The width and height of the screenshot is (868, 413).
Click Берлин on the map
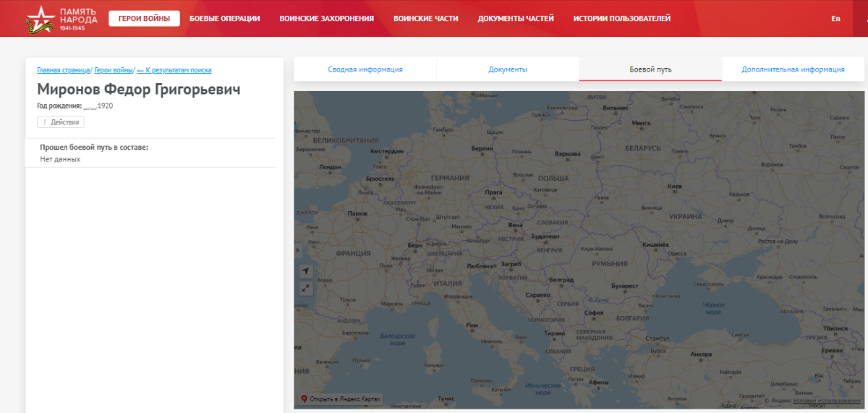coord(482,148)
